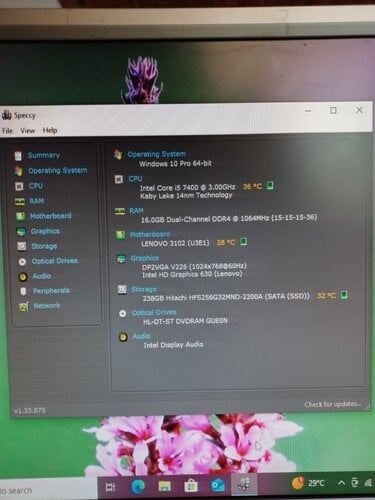Image resolution: width=375 pixels, height=500 pixels.
Task: Click the Operating System heading link
Action: click(x=157, y=154)
